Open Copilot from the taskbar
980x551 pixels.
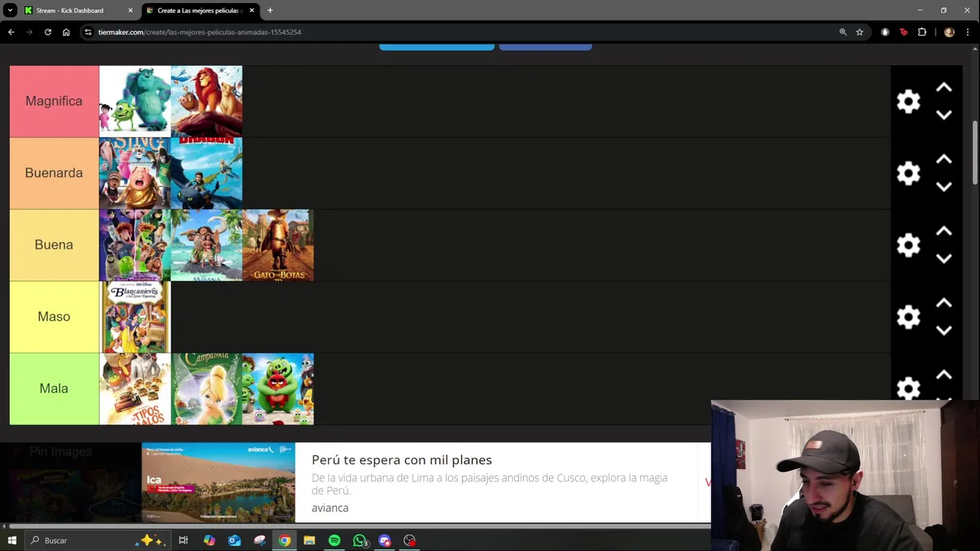pyautogui.click(x=209, y=540)
